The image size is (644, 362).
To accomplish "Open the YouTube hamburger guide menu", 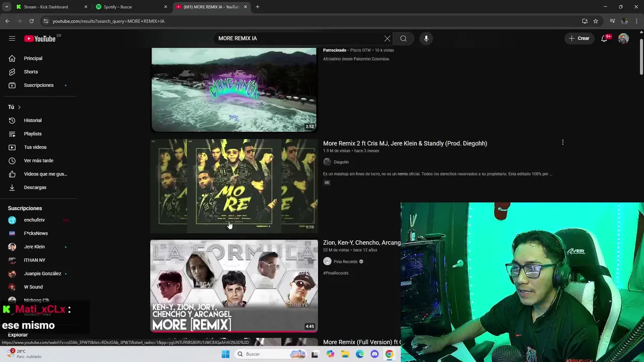I will coord(12,38).
